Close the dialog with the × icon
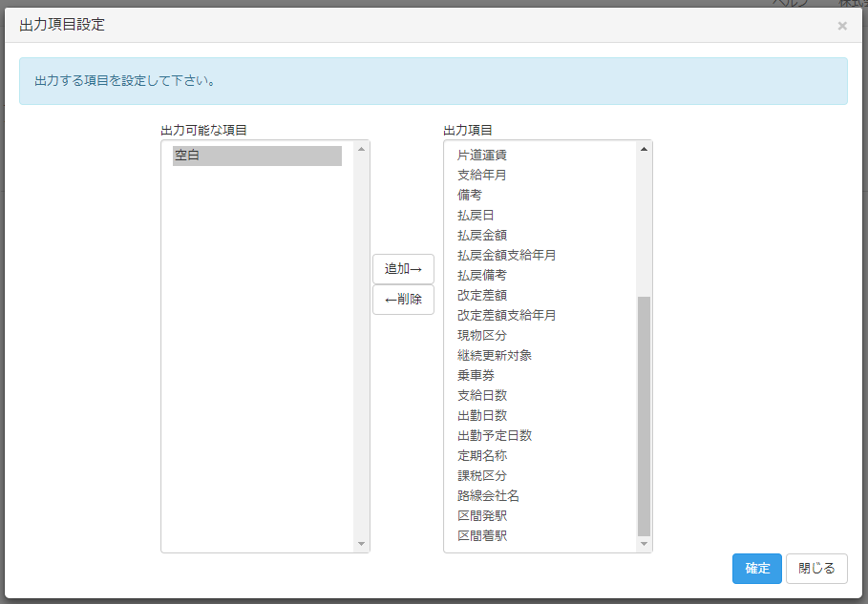The width and height of the screenshot is (868, 604). pos(842,26)
